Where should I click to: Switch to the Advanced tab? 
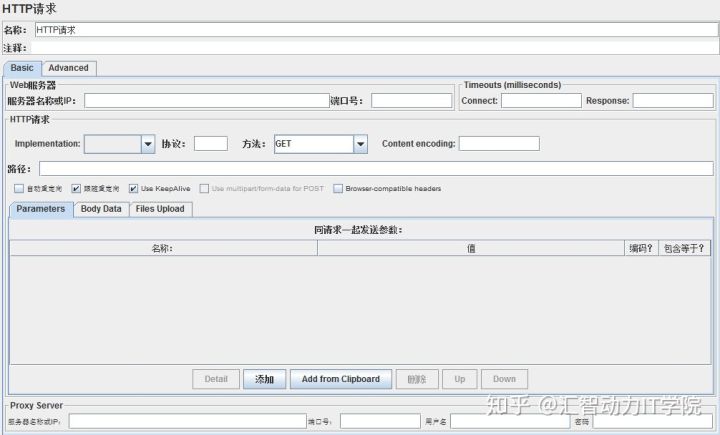click(x=68, y=68)
